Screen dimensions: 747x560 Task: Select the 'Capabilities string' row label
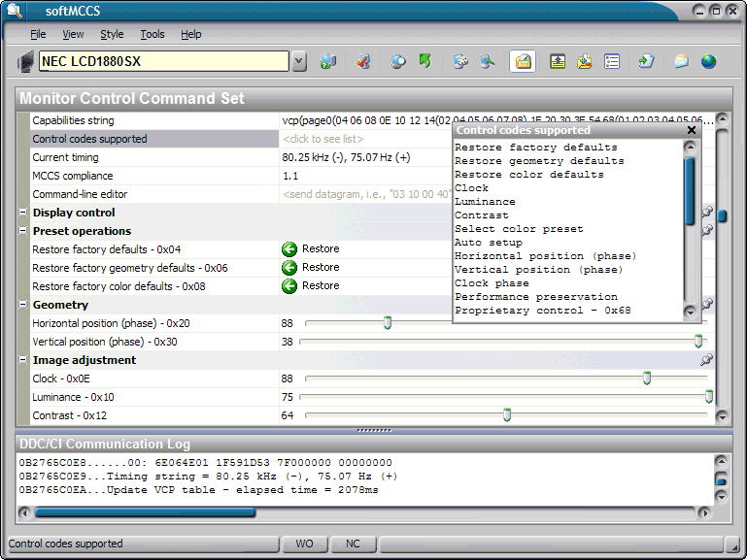(74, 120)
